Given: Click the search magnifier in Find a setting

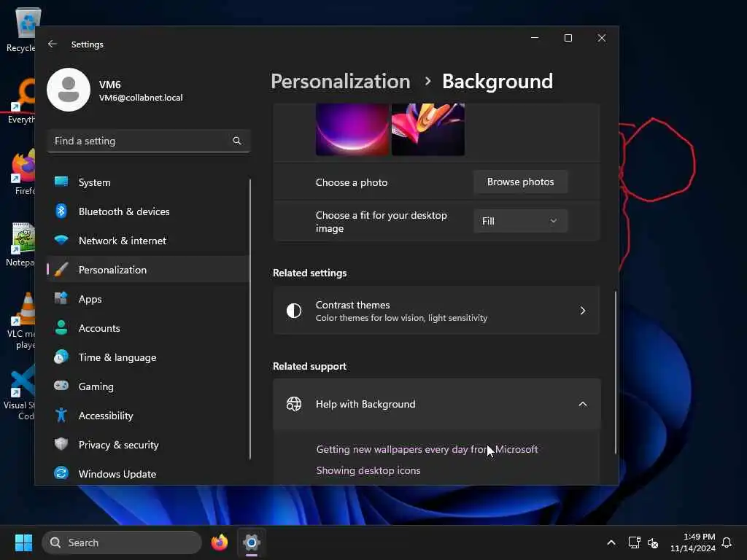Looking at the screenshot, I should coord(237,141).
